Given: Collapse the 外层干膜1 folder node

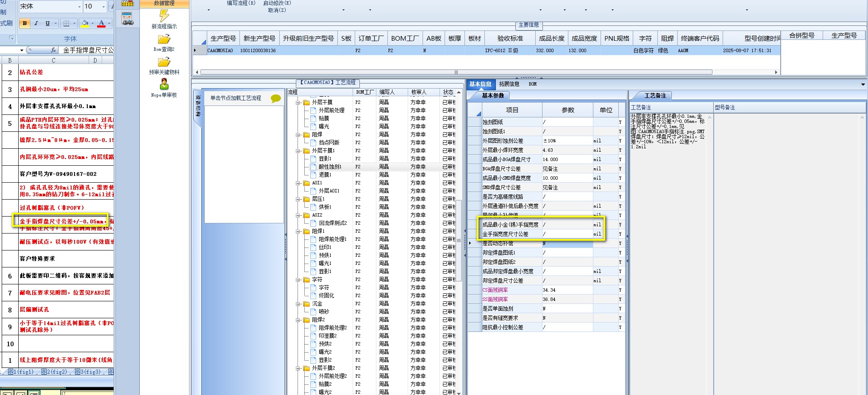Looking at the screenshot, I should 298,151.
